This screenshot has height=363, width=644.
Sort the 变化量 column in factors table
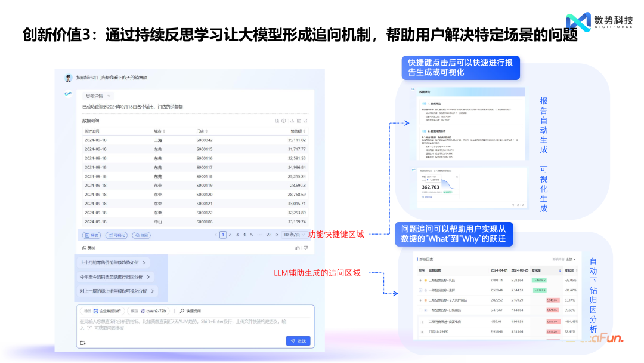coord(560,270)
